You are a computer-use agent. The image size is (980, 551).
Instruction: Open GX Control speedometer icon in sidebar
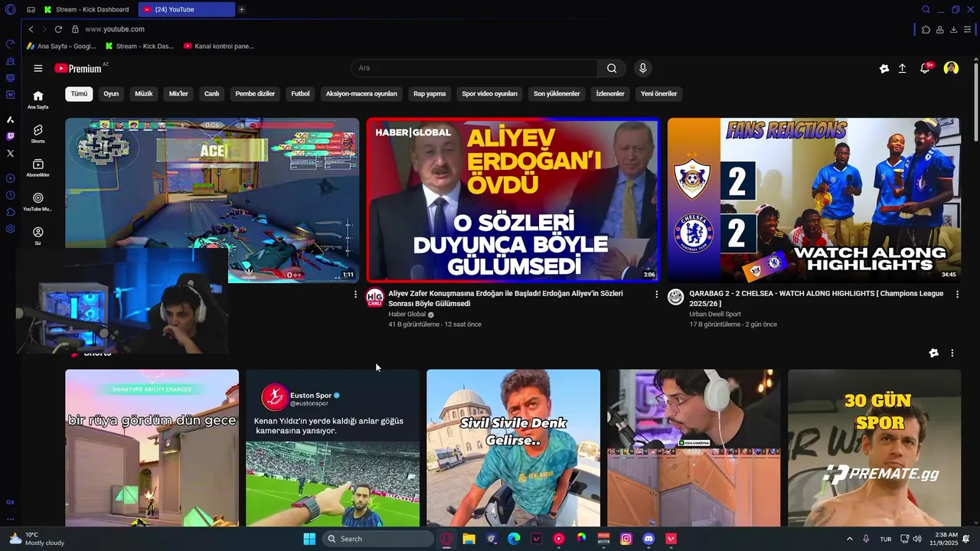[x=10, y=44]
